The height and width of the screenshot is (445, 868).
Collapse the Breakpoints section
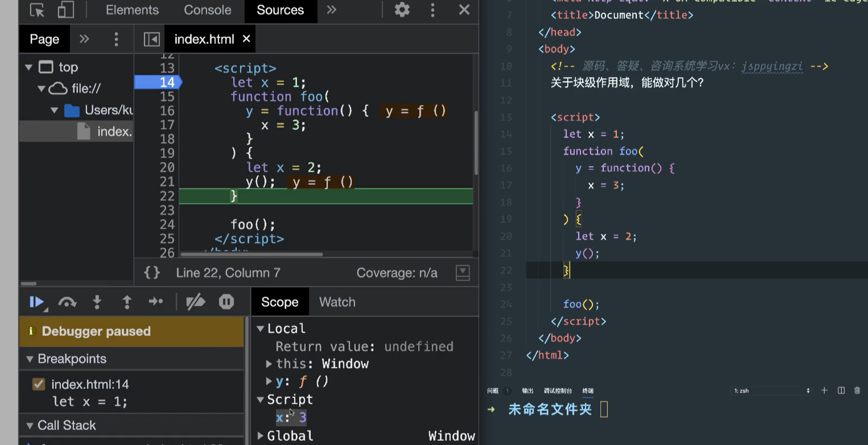30,359
